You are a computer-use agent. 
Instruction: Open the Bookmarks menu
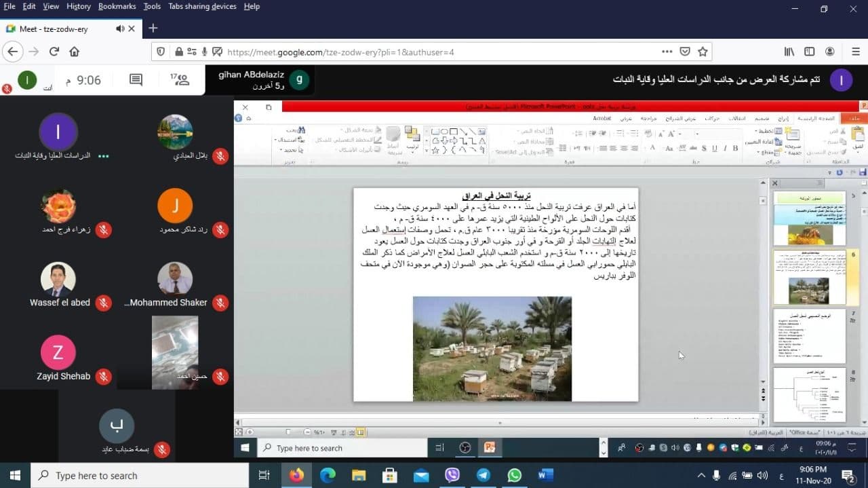click(117, 6)
